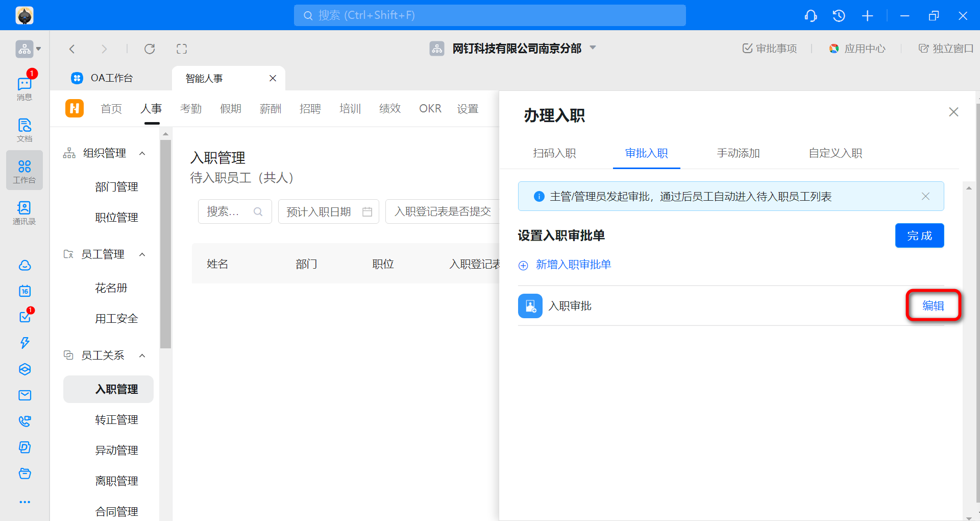Screen dimensions: 980x521
Task: Click the forward navigation arrow
Action: point(104,49)
